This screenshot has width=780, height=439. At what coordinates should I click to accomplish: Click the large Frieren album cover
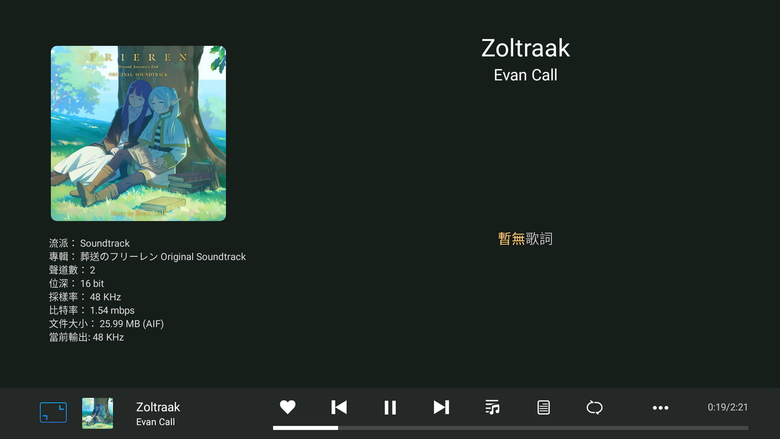coord(138,133)
